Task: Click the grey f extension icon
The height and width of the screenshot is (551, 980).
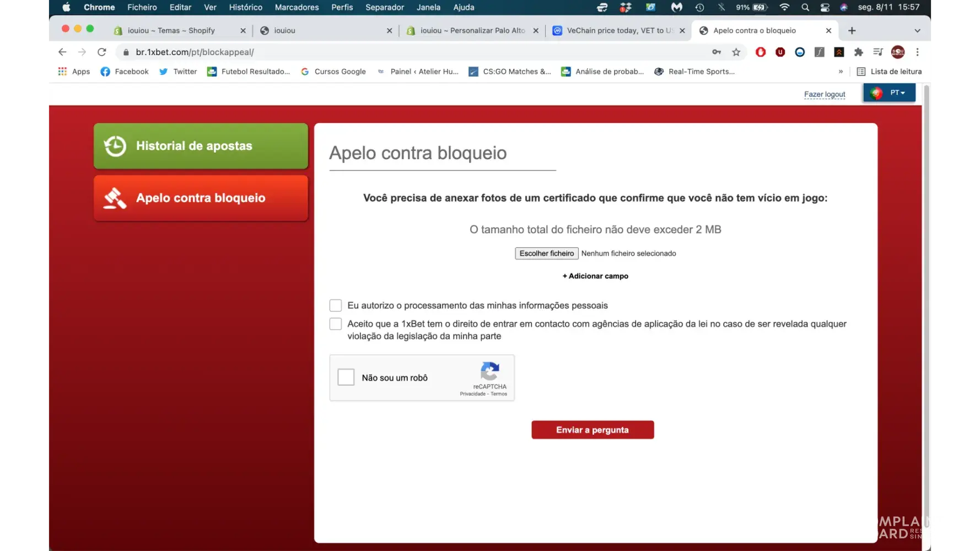Action: tap(820, 52)
